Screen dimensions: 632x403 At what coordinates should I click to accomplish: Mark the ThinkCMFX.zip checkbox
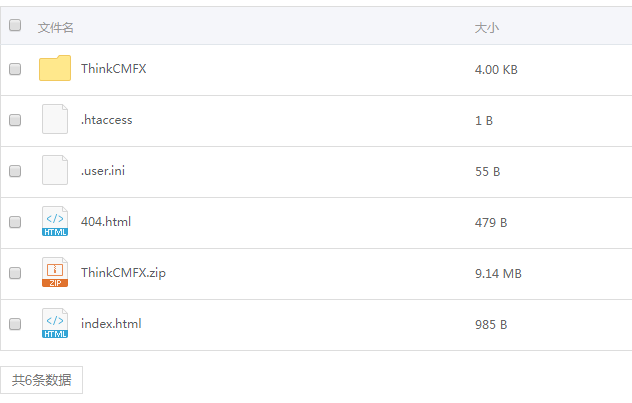(x=15, y=273)
